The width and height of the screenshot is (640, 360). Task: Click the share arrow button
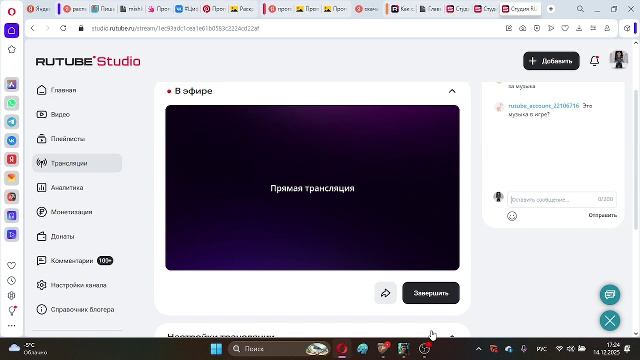[385, 293]
